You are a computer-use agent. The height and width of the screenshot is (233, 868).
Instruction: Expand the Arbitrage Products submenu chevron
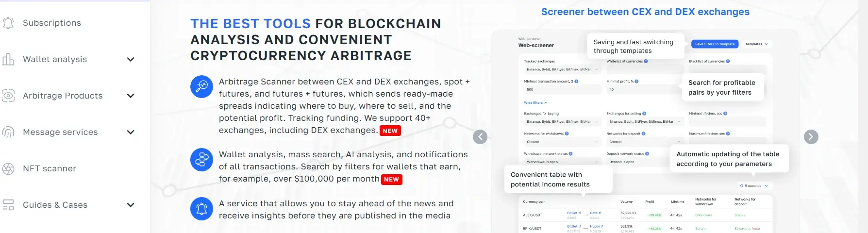click(x=131, y=96)
